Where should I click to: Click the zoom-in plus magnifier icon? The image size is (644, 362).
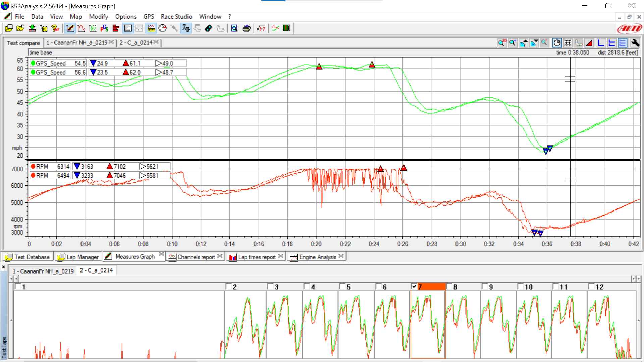(x=513, y=43)
